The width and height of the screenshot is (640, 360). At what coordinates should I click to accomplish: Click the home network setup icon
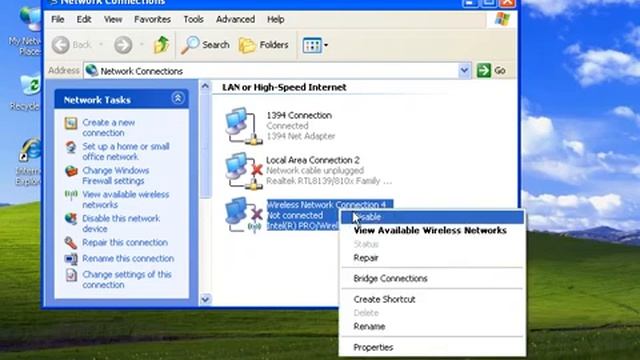point(71,147)
